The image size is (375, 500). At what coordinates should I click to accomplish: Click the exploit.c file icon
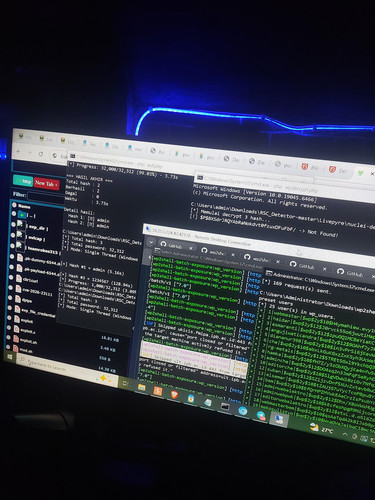(17, 329)
